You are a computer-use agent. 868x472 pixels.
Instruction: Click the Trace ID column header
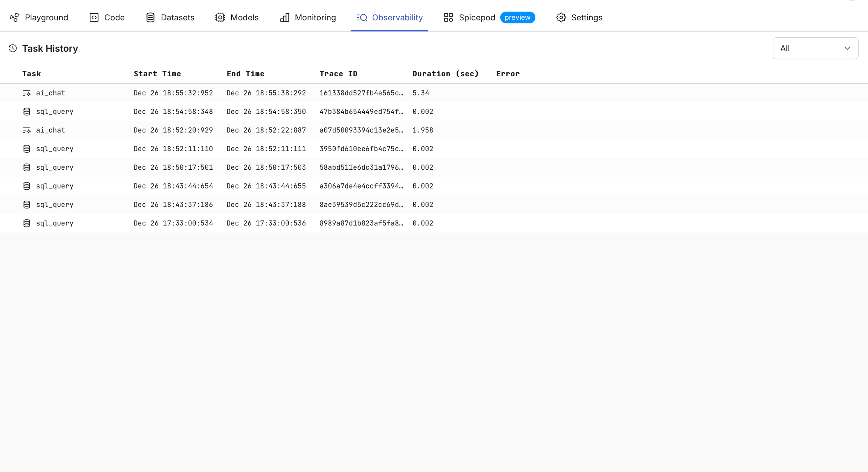tap(338, 74)
